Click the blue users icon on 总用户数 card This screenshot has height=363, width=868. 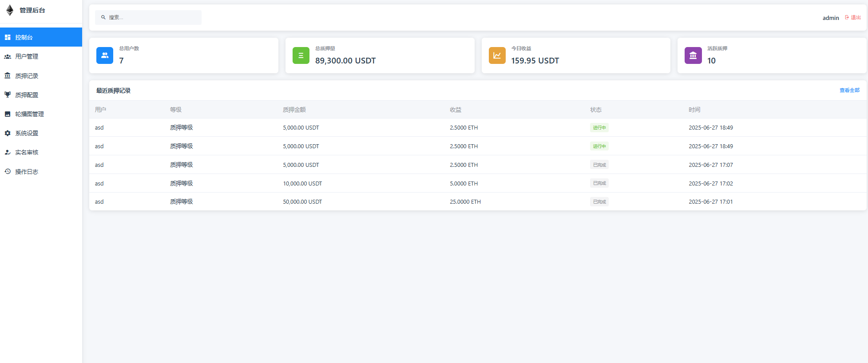tap(105, 55)
